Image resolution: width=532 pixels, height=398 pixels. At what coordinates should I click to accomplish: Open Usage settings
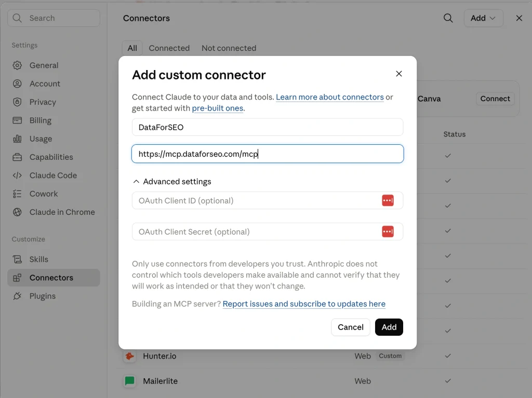(x=54, y=139)
